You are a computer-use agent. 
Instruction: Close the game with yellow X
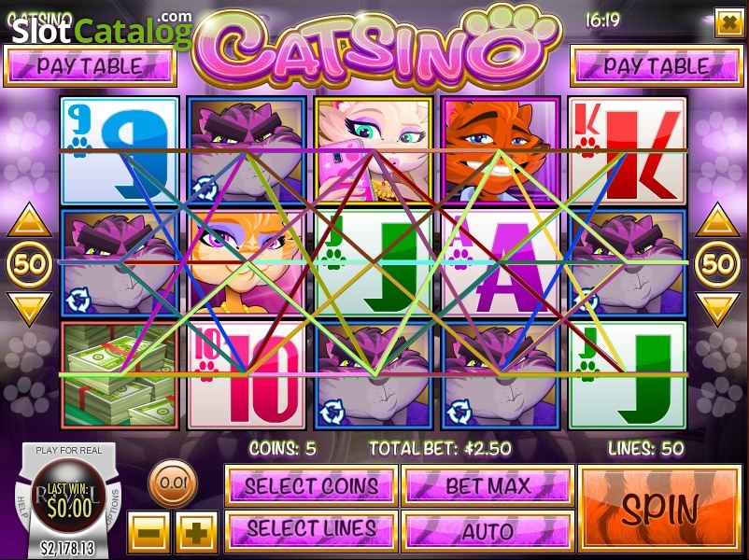click(729, 22)
